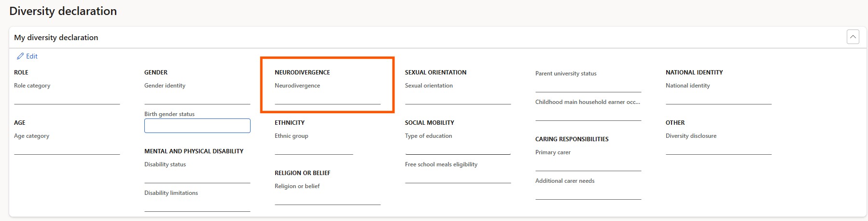Click the Parent university status field
The height and width of the screenshot is (221, 868).
coord(588,86)
